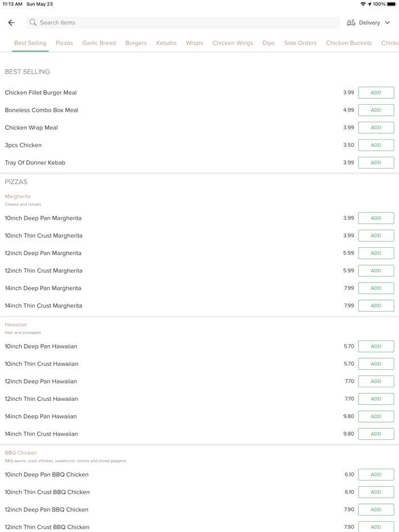Show the Side Orders tab
This screenshot has width=399, height=532.
point(300,43)
